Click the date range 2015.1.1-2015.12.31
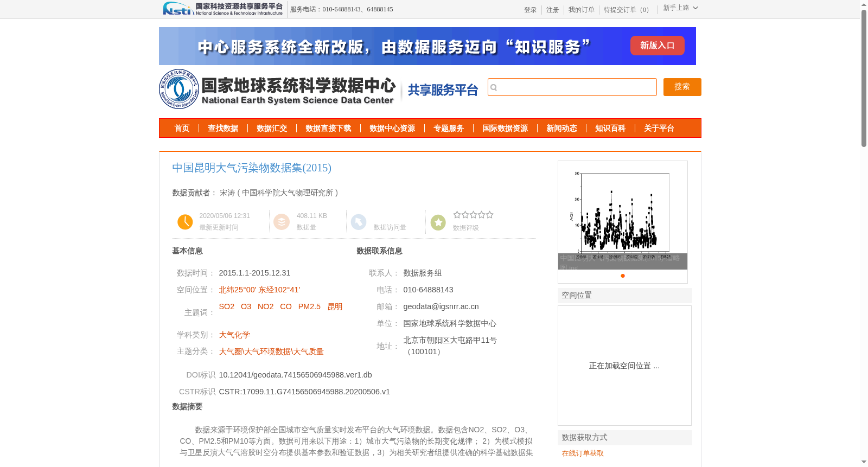 click(254, 273)
